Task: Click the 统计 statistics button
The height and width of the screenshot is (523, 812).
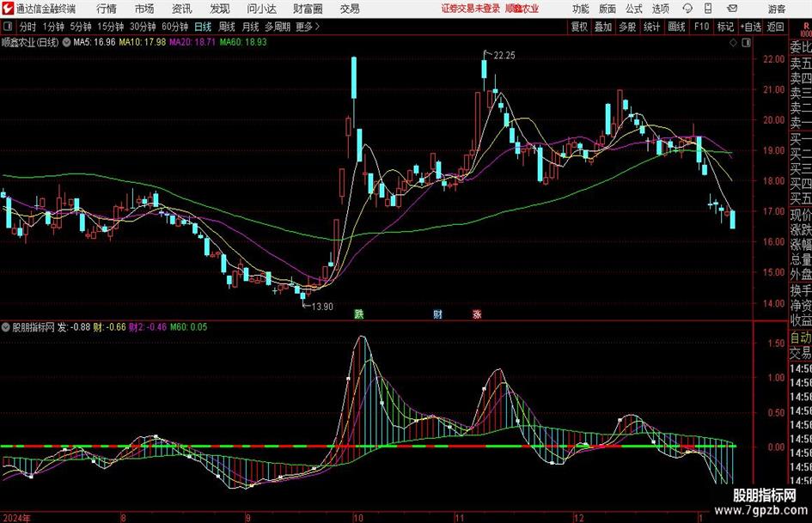Action: 651,27
